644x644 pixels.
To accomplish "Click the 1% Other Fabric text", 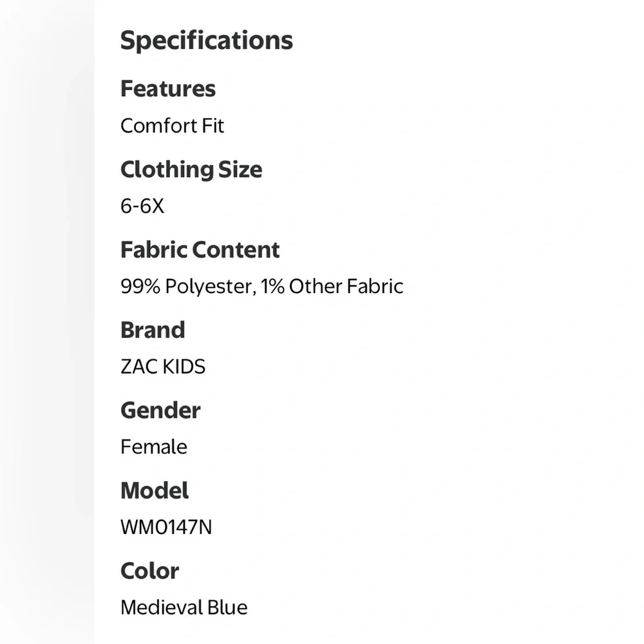I will pos(332,287).
